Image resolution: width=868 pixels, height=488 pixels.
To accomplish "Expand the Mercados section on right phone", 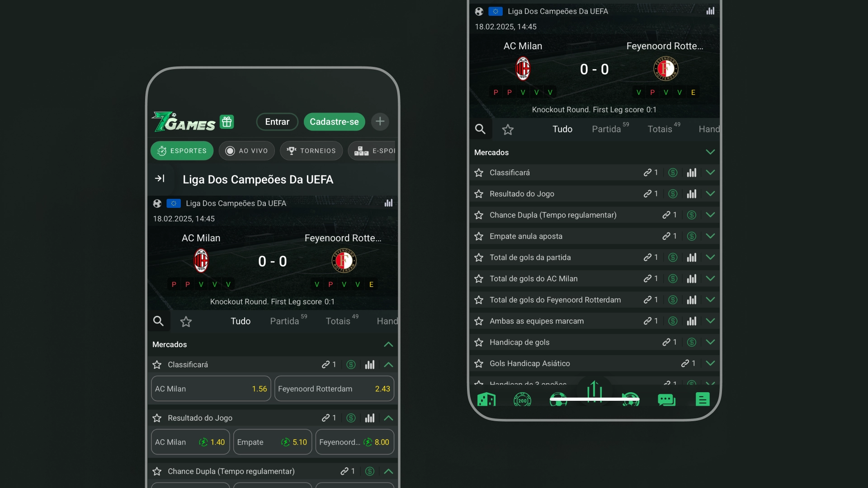I will 710,152.
